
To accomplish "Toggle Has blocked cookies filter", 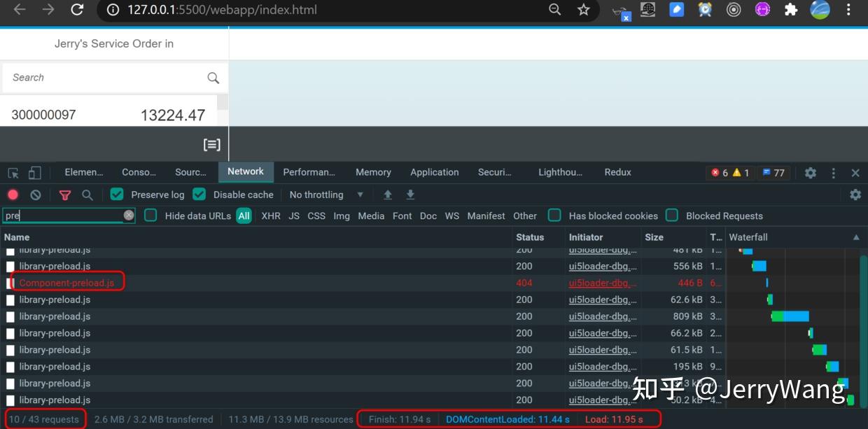I will (x=554, y=216).
